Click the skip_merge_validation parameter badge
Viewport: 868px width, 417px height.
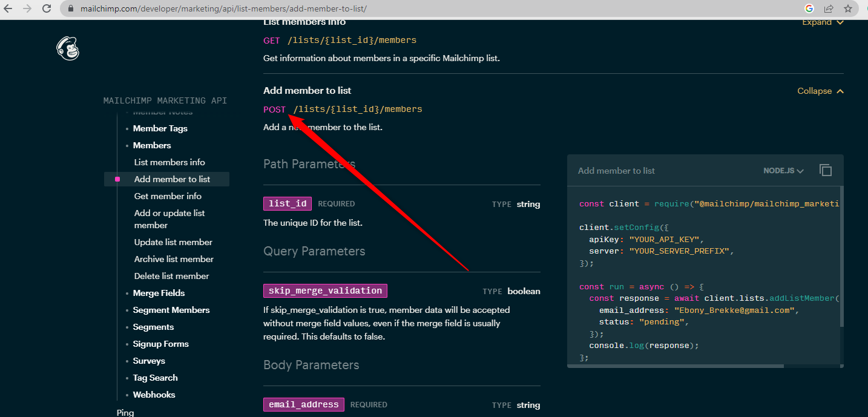tap(325, 291)
